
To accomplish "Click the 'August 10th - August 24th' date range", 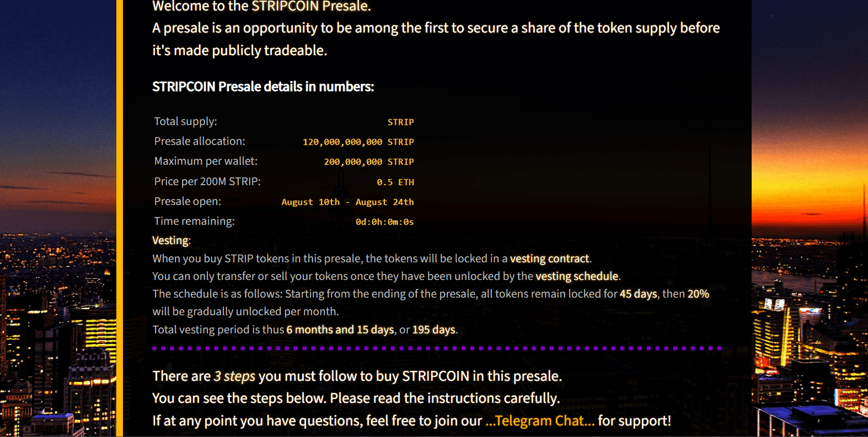I will [x=347, y=202].
